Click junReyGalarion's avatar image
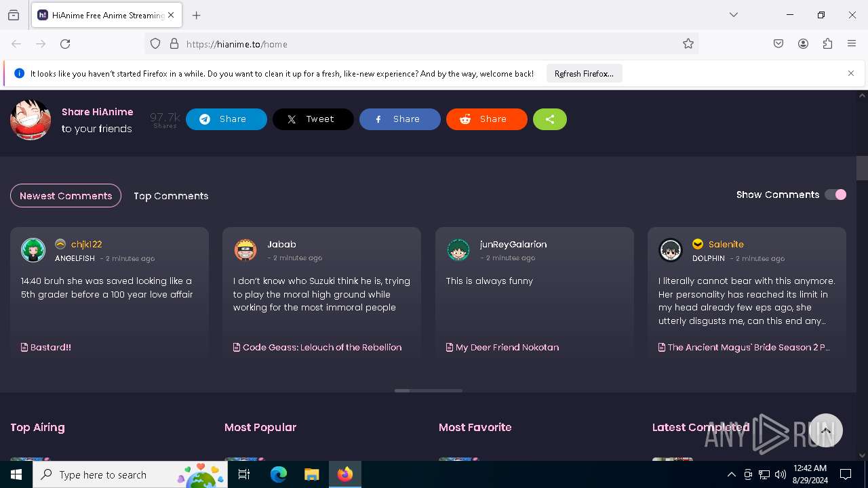Image resolution: width=868 pixels, height=488 pixels. [x=458, y=250]
